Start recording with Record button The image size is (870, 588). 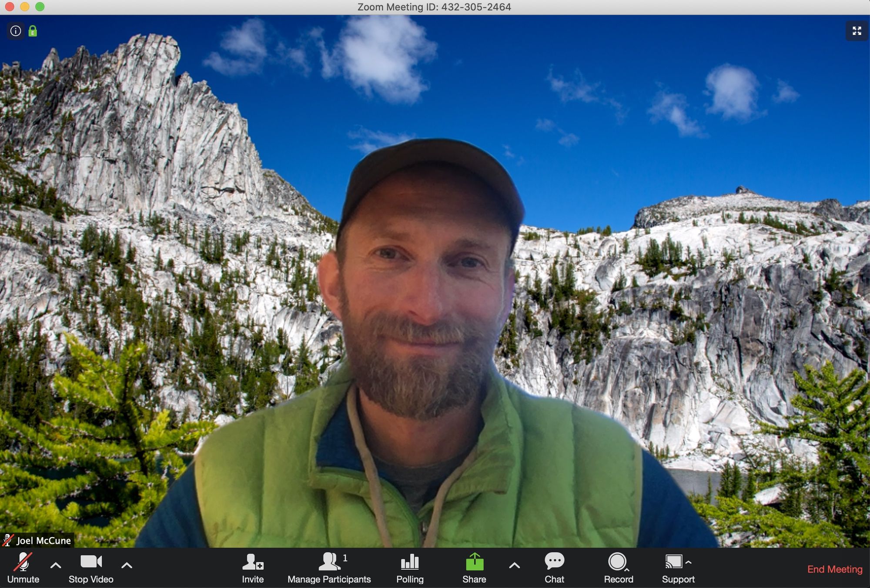pos(618,568)
